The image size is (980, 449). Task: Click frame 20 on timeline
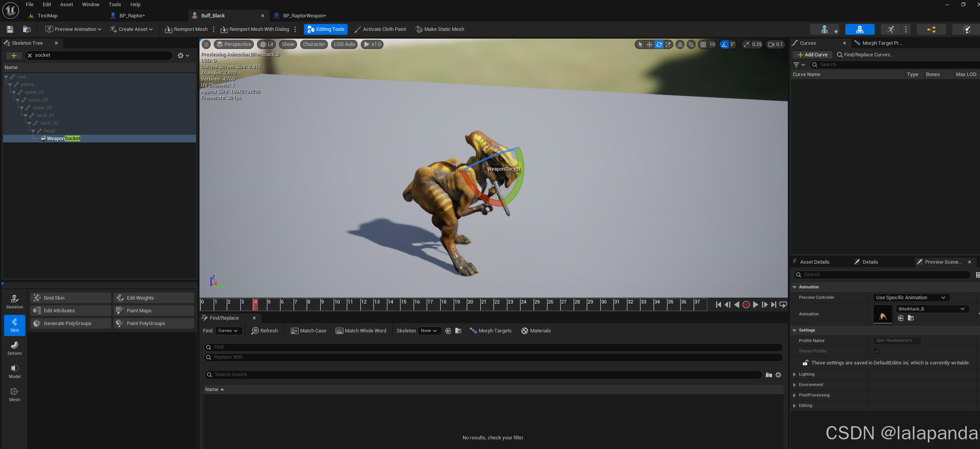pos(470,304)
